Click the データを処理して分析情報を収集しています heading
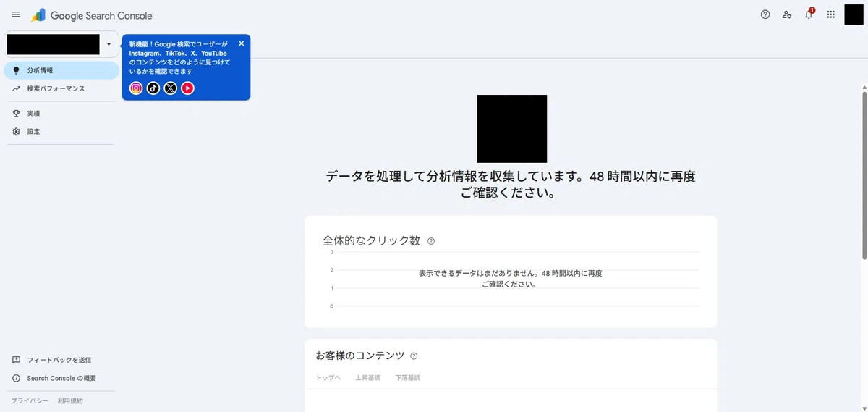This screenshot has width=868, height=412. tap(511, 185)
